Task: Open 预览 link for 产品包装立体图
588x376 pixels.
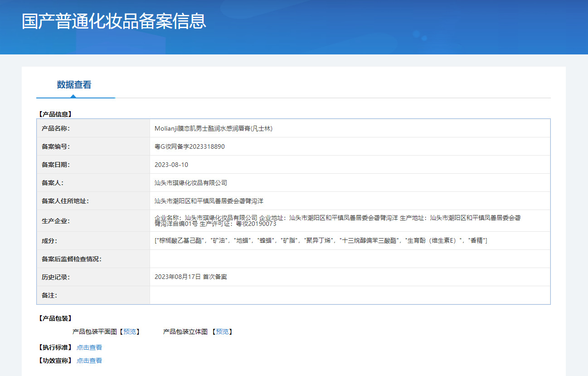Action: (222, 332)
